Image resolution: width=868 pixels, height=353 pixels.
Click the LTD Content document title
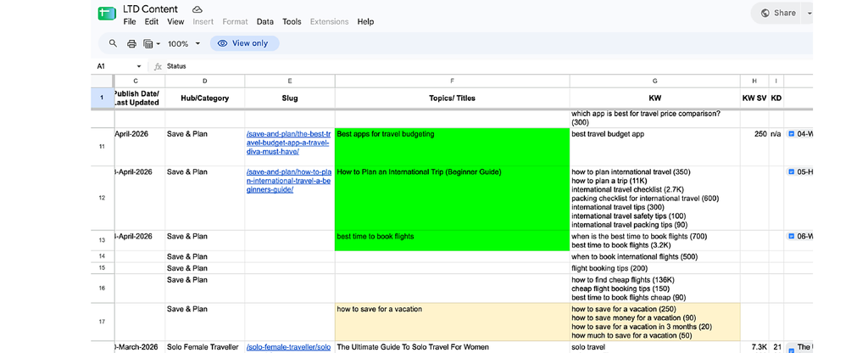(151, 8)
